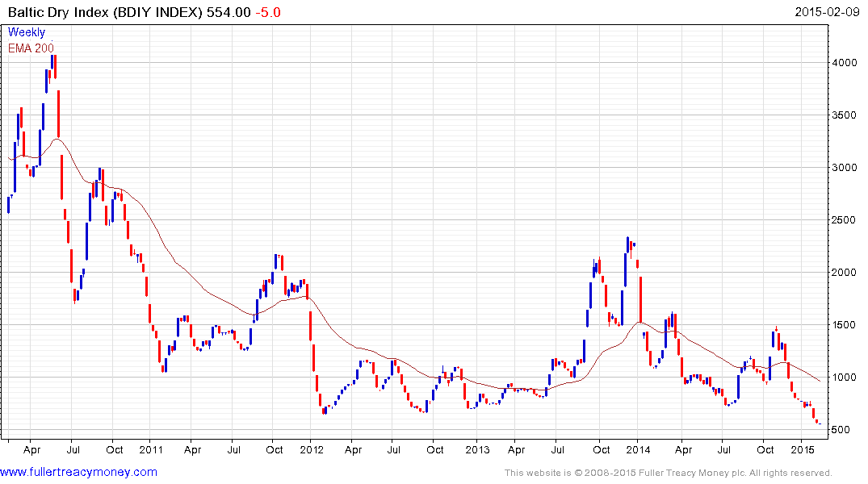The height and width of the screenshot is (484, 868).
Task: Click the copyright notice text
Action: tap(669, 473)
